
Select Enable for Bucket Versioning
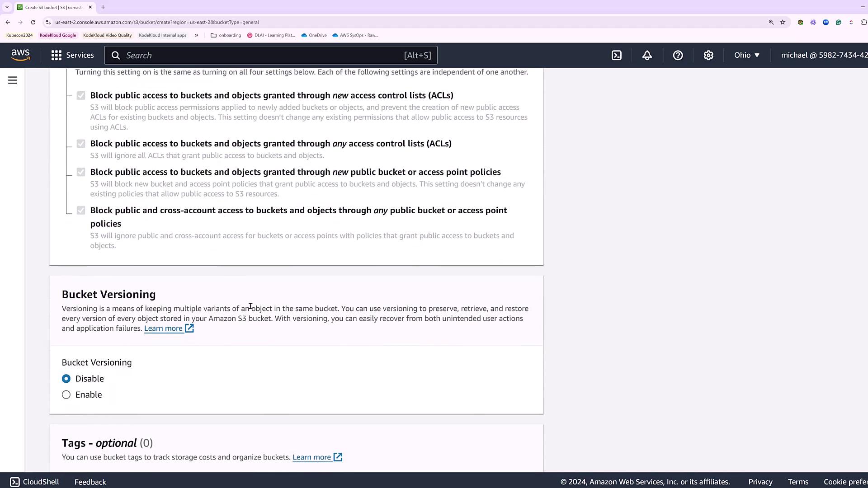[66, 395]
